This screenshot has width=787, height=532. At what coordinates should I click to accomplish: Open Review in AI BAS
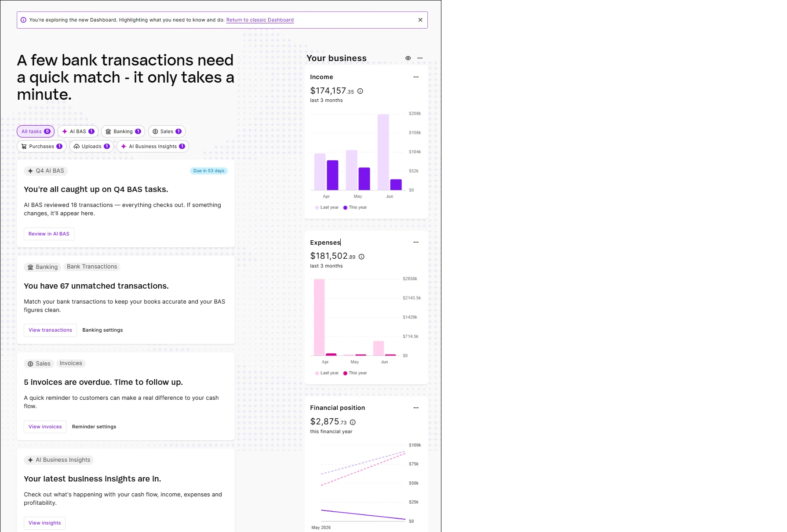(x=49, y=234)
